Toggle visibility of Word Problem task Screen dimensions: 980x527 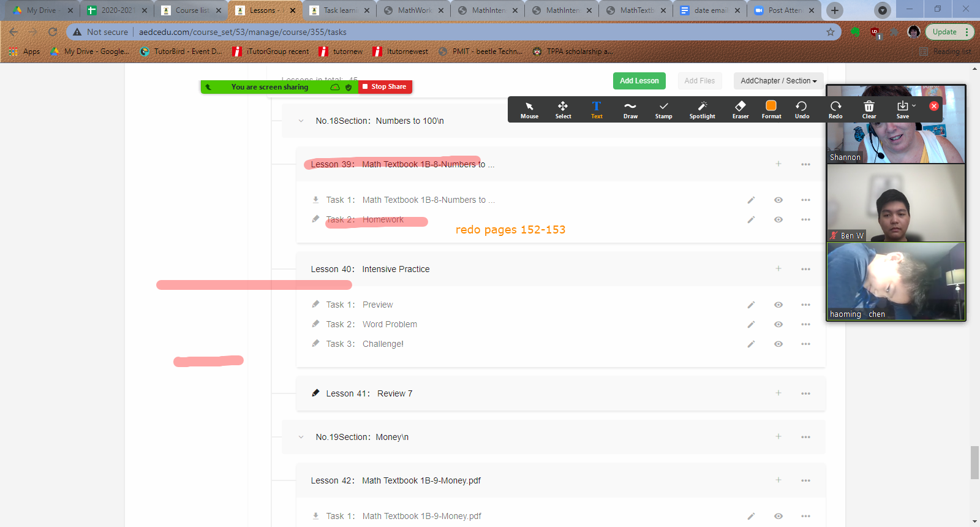pyautogui.click(x=778, y=324)
